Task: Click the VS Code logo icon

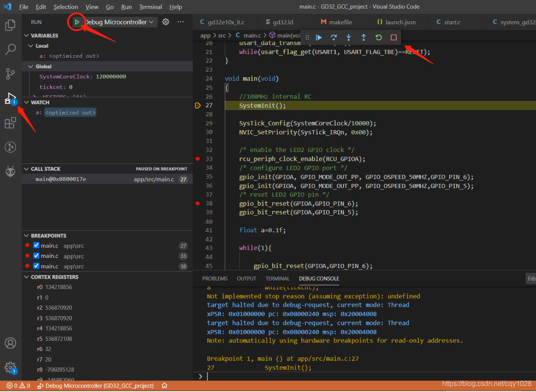Action: 7,7
